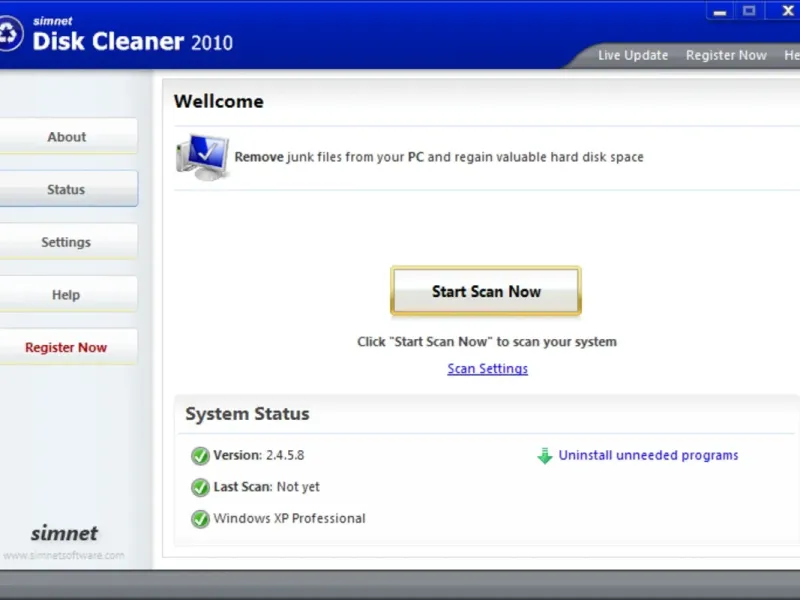The height and width of the screenshot is (600, 800).
Task: Click the www.simnetsoftware.com text
Action: (x=63, y=555)
